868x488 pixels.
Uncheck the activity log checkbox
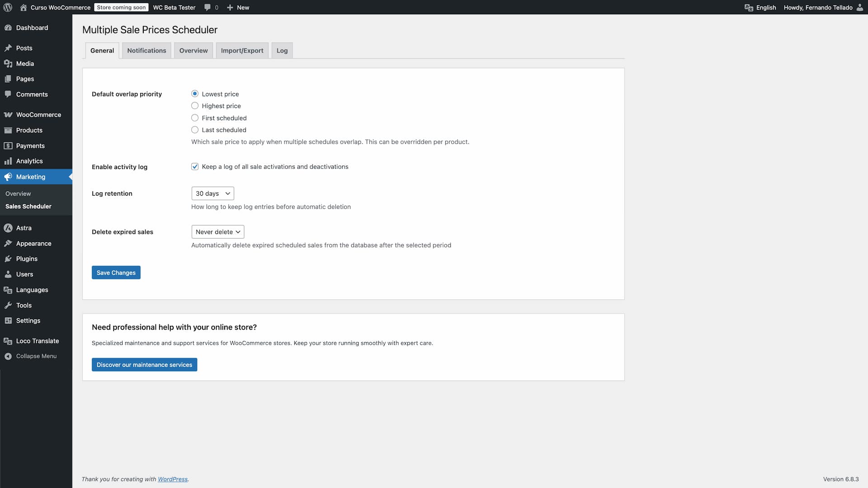(195, 166)
